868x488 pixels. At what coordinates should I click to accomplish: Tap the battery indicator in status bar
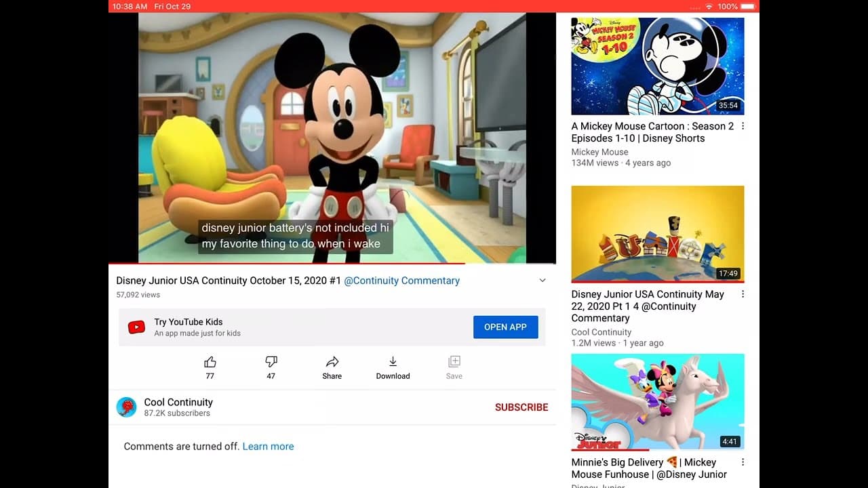747,6
